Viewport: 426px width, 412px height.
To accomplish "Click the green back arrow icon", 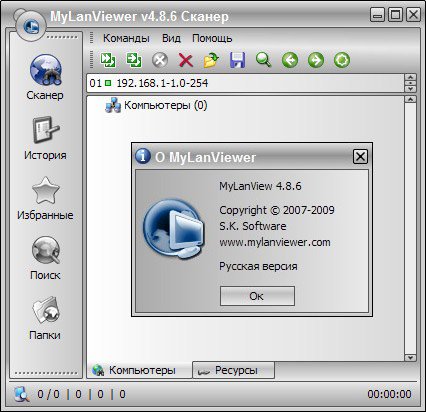I will [290, 60].
